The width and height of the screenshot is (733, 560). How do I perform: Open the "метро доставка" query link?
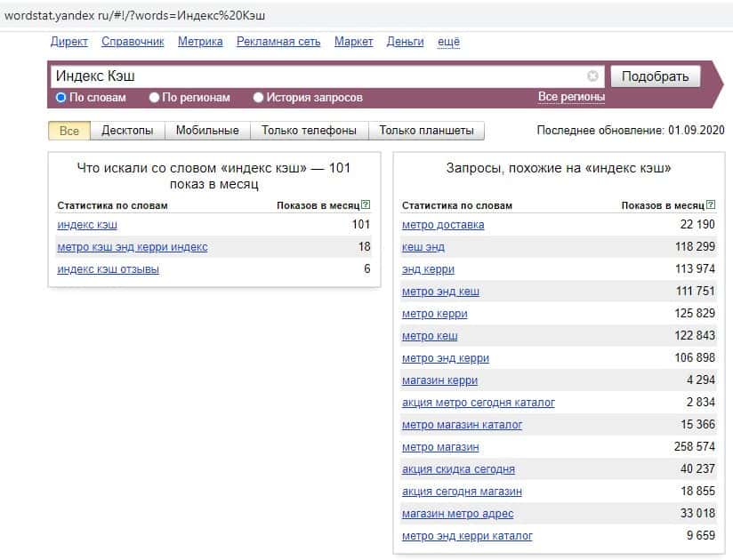coord(443,225)
